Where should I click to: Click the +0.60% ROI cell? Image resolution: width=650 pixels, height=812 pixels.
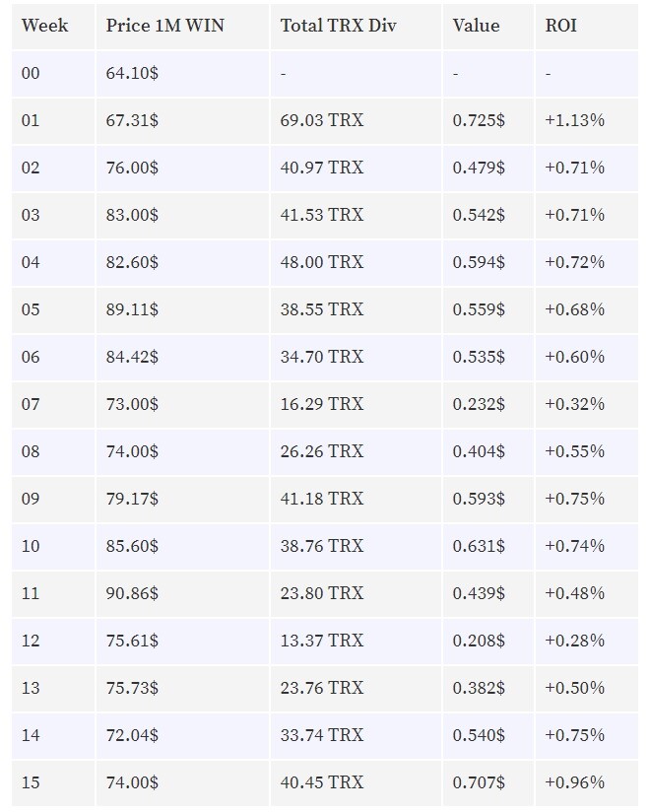pyautogui.click(x=574, y=357)
